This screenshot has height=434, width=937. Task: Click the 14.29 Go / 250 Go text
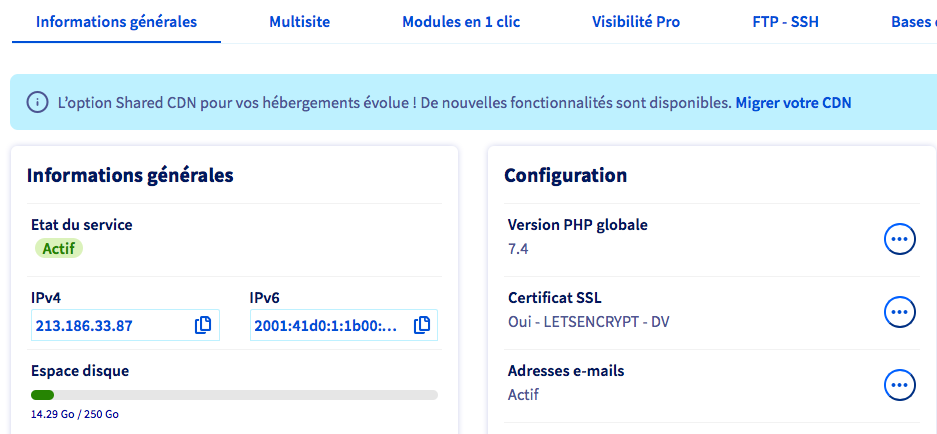coord(75,414)
